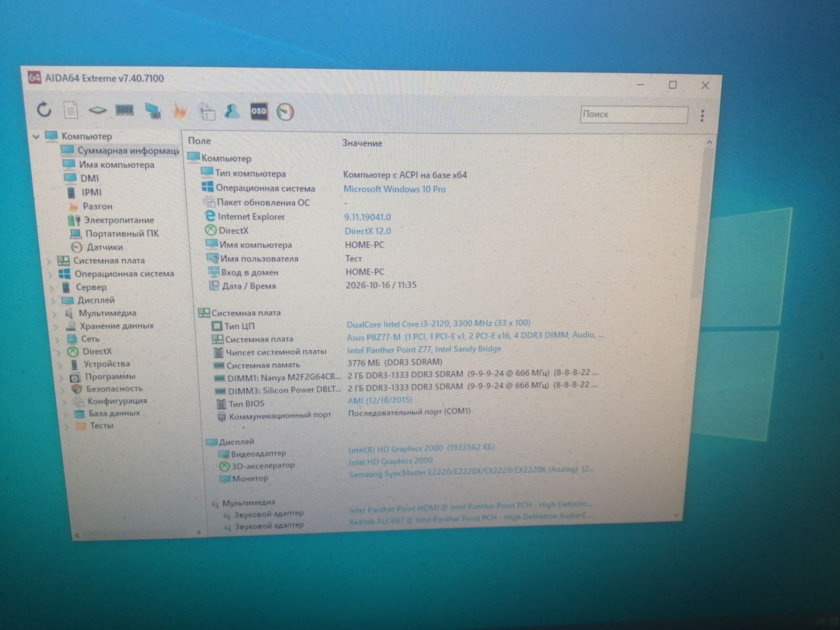
Task: Open the motherboard chip toolbar icon
Action: [x=97, y=110]
